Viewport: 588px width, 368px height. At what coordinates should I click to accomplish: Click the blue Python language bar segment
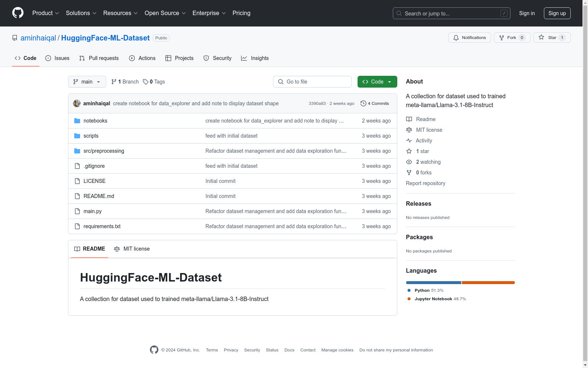click(x=434, y=283)
